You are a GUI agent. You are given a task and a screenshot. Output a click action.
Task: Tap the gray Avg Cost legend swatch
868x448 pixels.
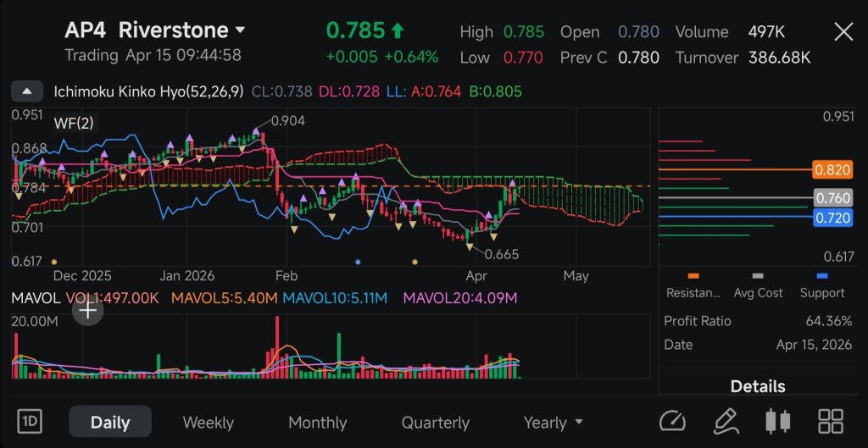[x=758, y=275]
